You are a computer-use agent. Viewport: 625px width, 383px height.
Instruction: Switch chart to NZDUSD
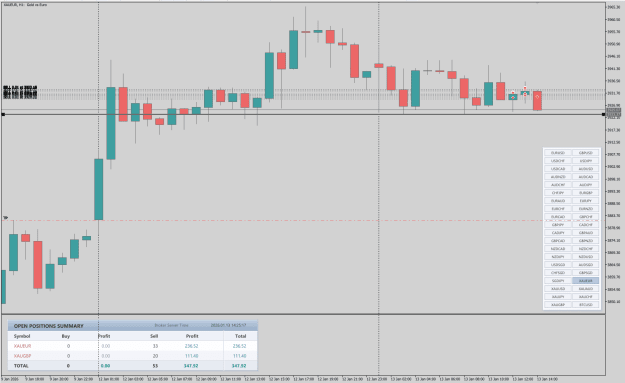coord(585,256)
